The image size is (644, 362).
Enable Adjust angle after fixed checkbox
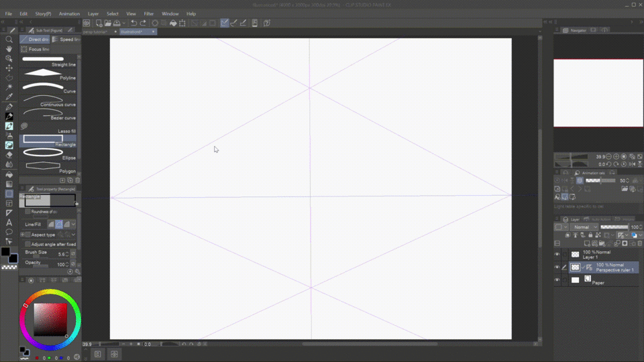coord(28,244)
